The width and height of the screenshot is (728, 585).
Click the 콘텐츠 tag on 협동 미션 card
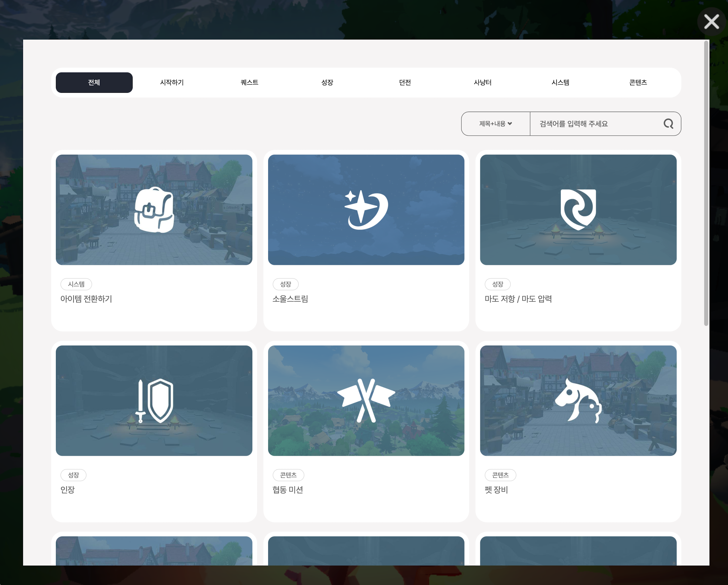pos(288,475)
